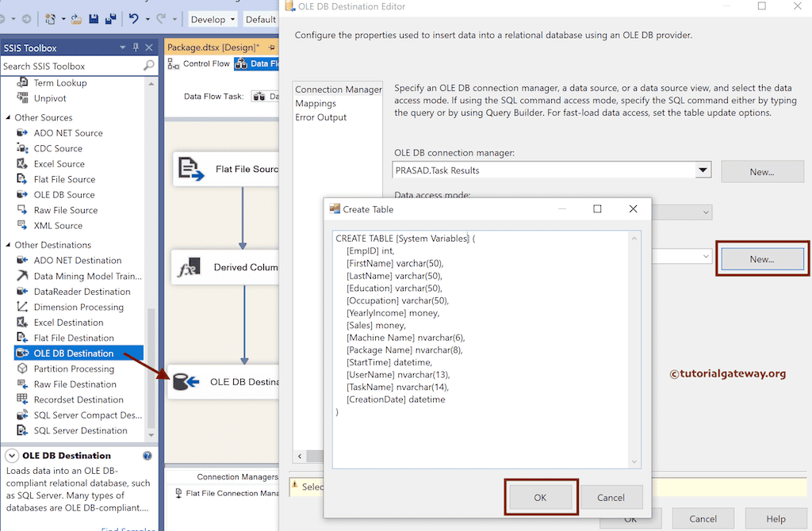Click Cancel in OLE DB Destination Editor
The height and width of the screenshot is (531, 812).
[703, 518]
